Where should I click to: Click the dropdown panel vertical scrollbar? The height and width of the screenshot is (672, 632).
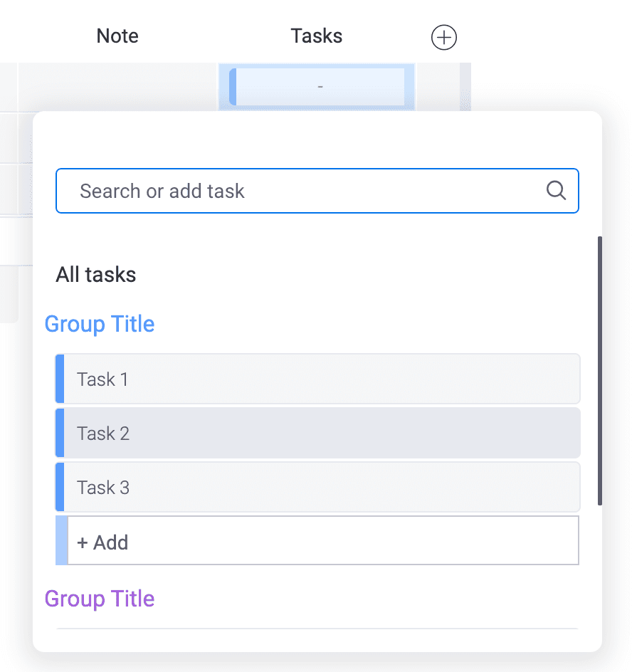click(x=600, y=371)
